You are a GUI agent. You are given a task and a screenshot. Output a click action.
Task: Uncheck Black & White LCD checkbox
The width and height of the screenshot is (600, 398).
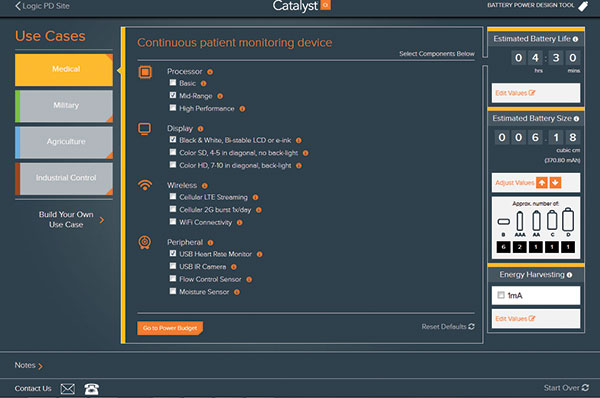[173, 140]
